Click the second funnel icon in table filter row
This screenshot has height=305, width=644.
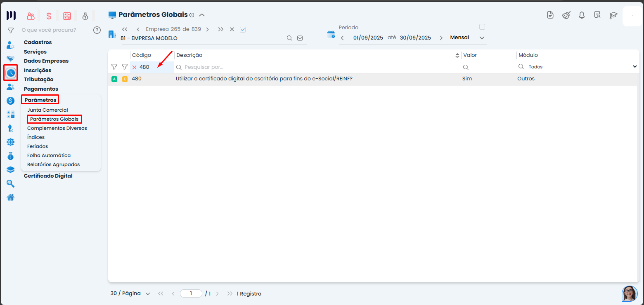[124, 67]
